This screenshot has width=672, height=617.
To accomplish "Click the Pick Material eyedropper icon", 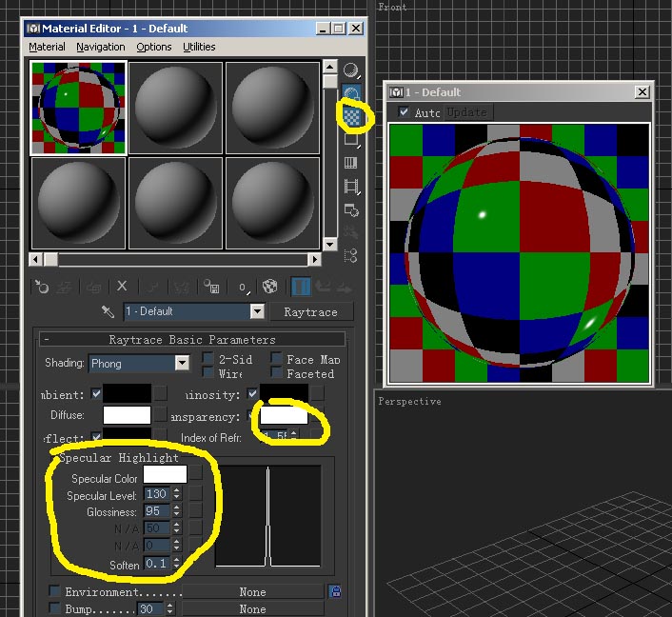I will click(109, 311).
